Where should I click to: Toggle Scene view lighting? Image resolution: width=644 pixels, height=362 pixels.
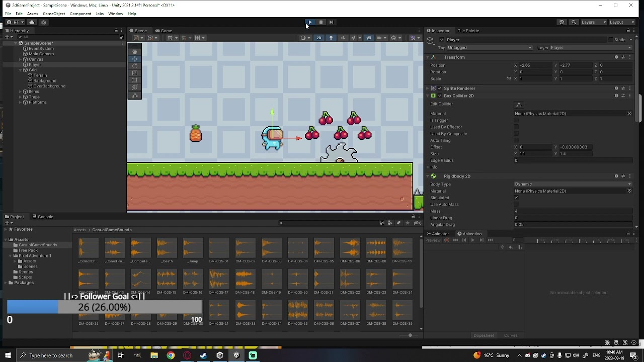pos(331,38)
